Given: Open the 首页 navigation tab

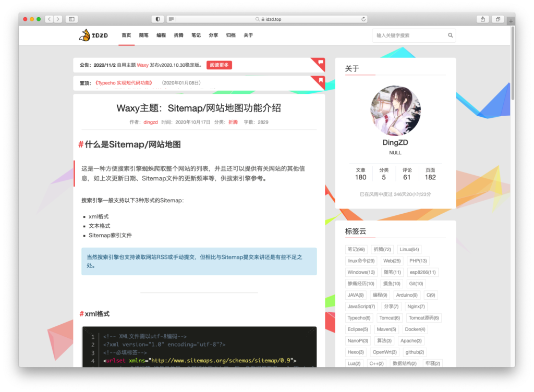Looking at the screenshot, I should 126,35.
